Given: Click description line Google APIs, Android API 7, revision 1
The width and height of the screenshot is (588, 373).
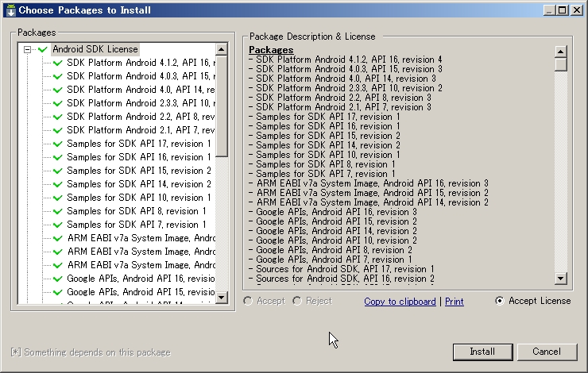Looking at the screenshot, I should tap(331, 260).
